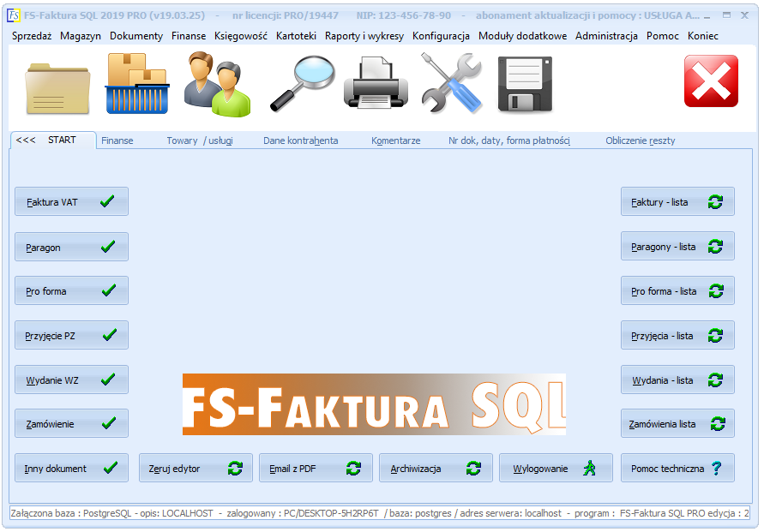
Task: Open the Magazyn menu
Action: click(x=81, y=36)
